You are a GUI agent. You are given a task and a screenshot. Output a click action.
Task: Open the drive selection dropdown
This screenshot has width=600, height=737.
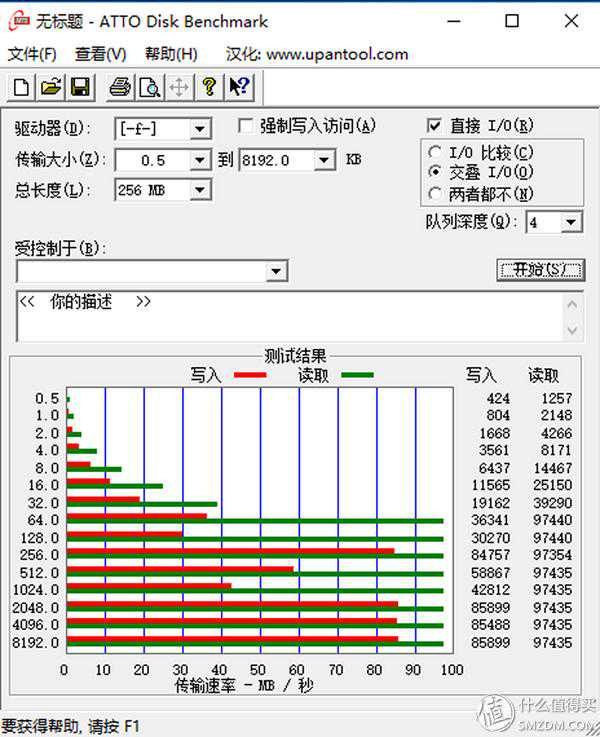[x=200, y=129]
